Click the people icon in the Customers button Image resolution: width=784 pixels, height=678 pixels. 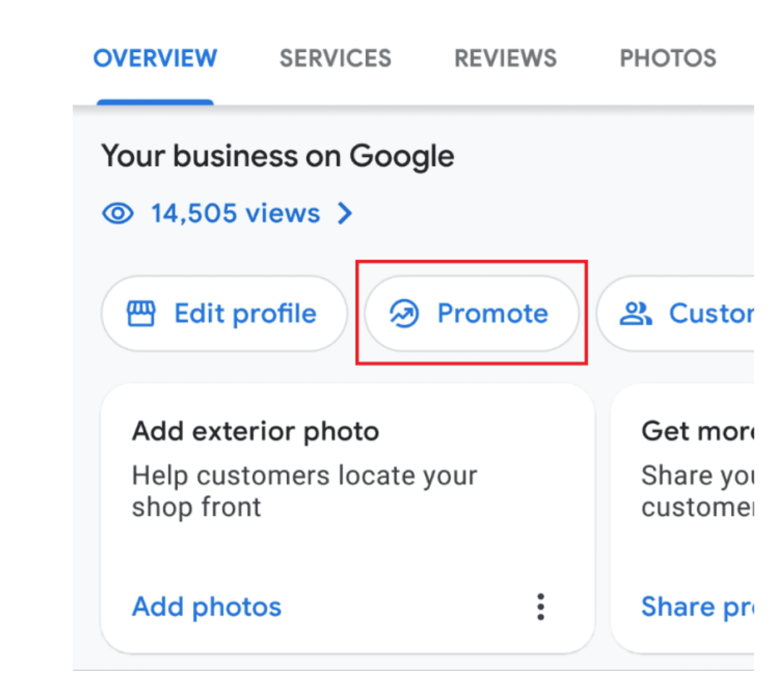pyautogui.click(x=635, y=313)
